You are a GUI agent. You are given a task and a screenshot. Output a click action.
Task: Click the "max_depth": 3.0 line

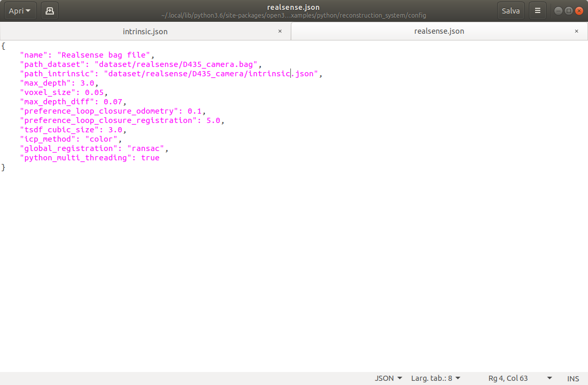(59, 84)
